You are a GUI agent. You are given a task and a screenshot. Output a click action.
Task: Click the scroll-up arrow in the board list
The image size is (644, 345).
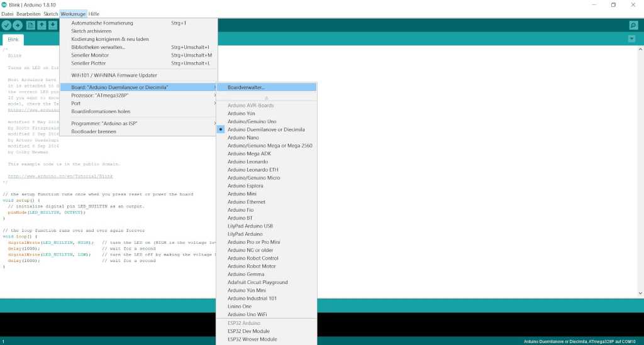click(x=267, y=97)
